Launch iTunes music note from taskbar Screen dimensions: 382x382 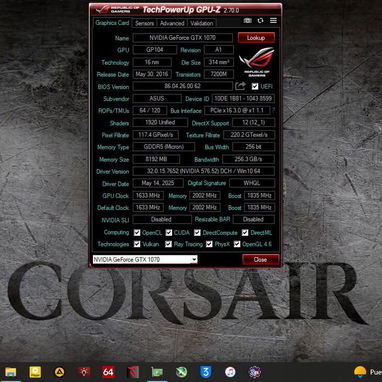(x=230, y=372)
